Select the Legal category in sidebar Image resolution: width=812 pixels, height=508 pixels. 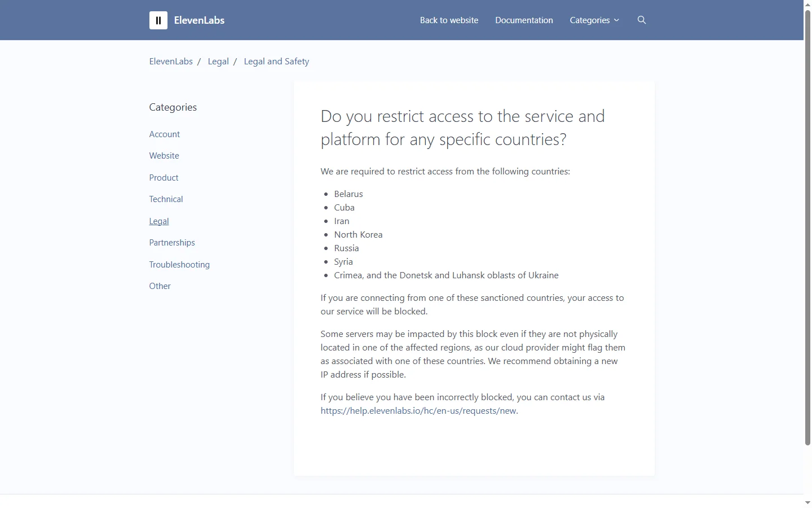tap(158, 221)
